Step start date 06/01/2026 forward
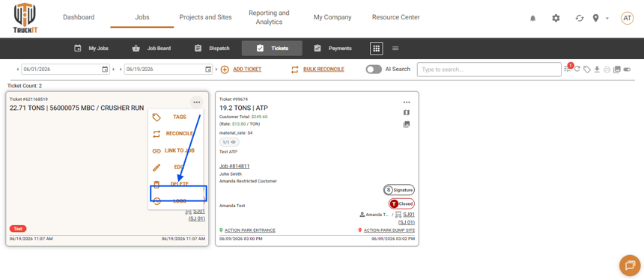Image resolution: width=644 pixels, height=279 pixels. tap(114, 70)
